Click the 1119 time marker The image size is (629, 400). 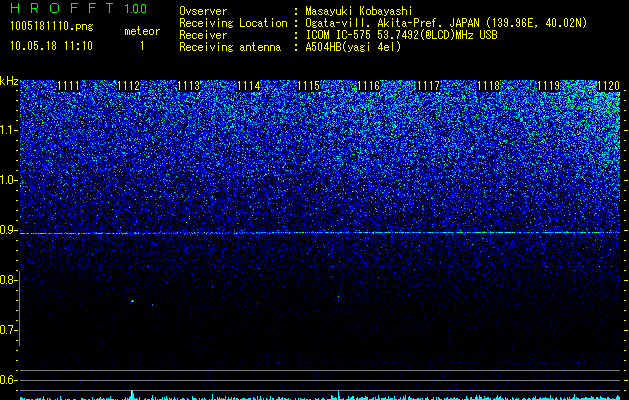coord(548,86)
